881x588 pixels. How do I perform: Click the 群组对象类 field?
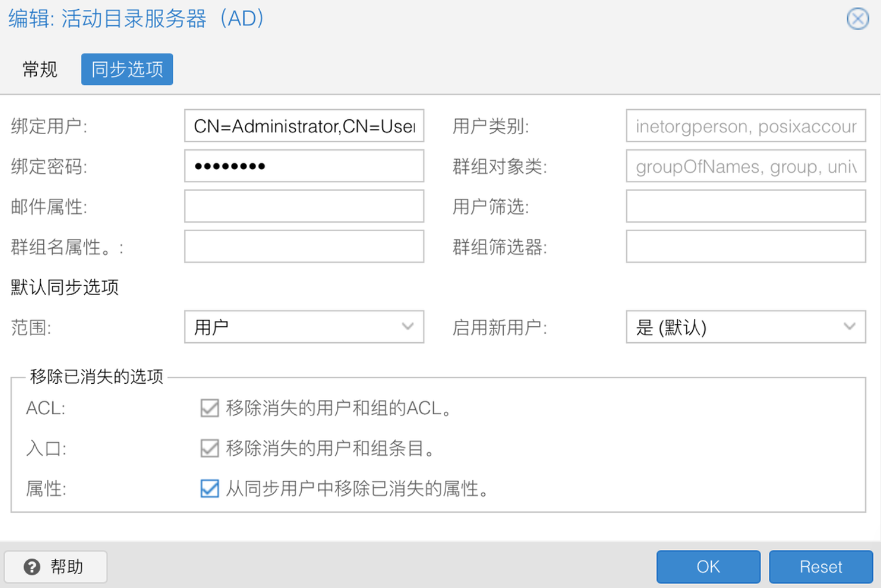point(746,166)
